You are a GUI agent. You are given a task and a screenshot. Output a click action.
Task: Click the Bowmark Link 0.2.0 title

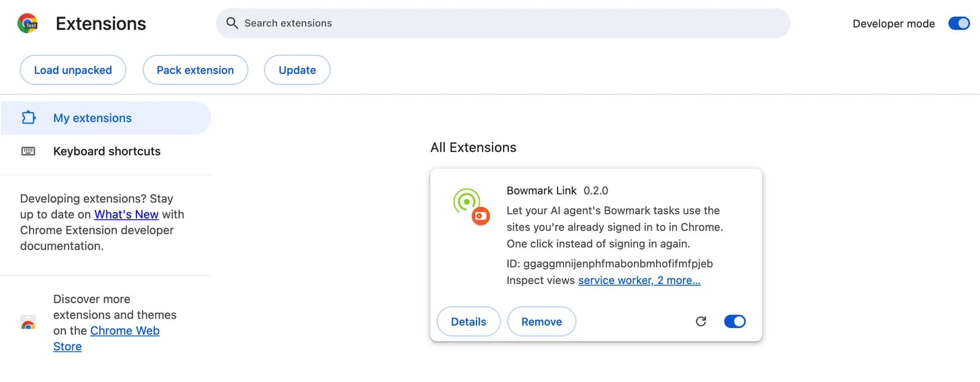point(557,190)
